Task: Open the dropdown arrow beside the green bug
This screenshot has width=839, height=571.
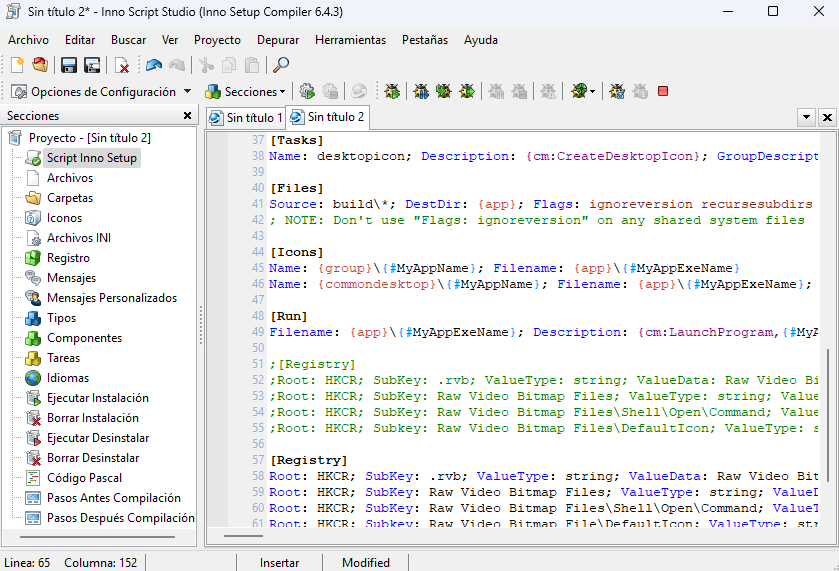Action: 592,92
